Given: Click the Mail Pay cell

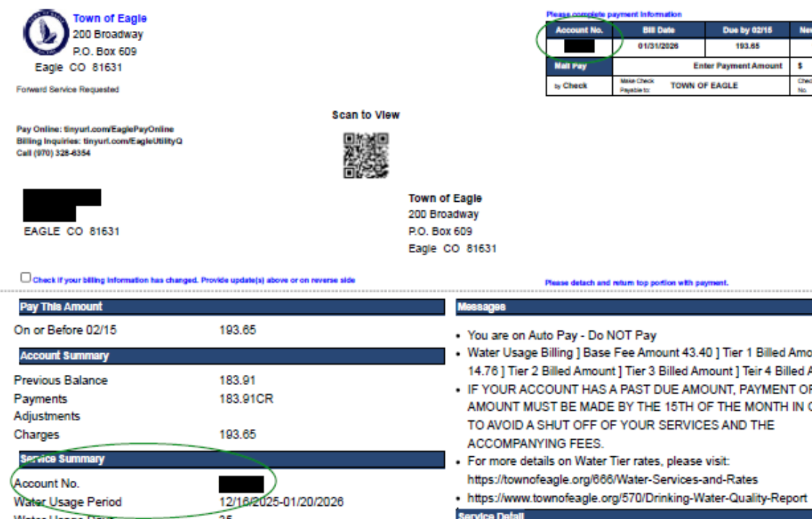Looking at the screenshot, I should [580, 66].
